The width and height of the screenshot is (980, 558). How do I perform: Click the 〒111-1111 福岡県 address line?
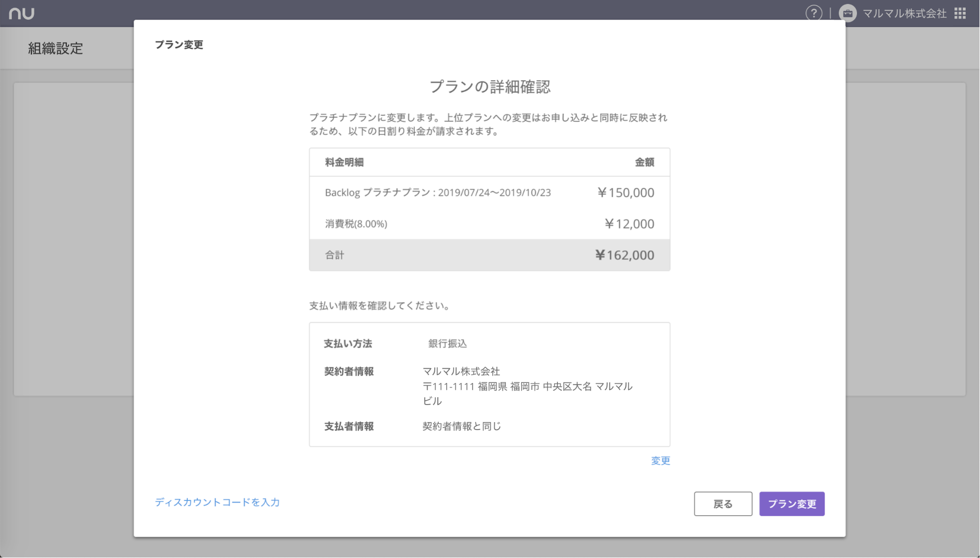(x=528, y=386)
